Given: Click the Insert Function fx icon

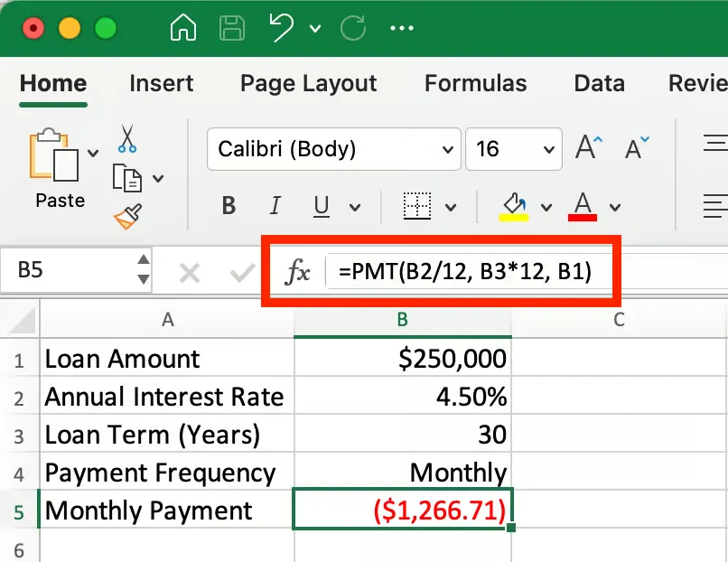Looking at the screenshot, I should coord(297,271).
